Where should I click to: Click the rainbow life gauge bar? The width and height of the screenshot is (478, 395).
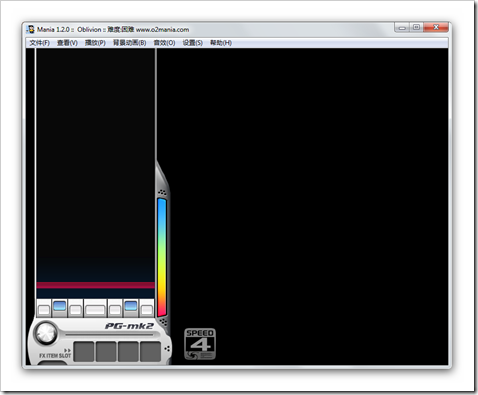point(162,257)
